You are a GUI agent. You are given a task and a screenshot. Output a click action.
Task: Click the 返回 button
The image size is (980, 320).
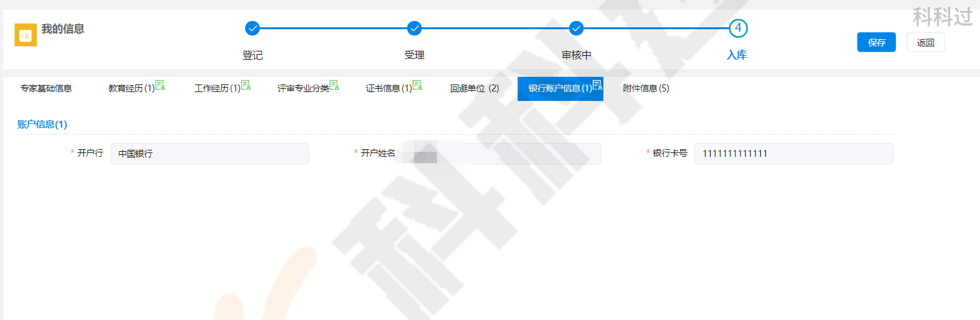925,43
